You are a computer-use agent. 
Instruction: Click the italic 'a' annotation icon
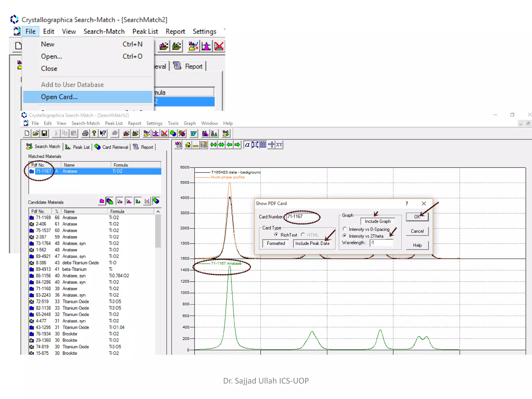pos(247,145)
